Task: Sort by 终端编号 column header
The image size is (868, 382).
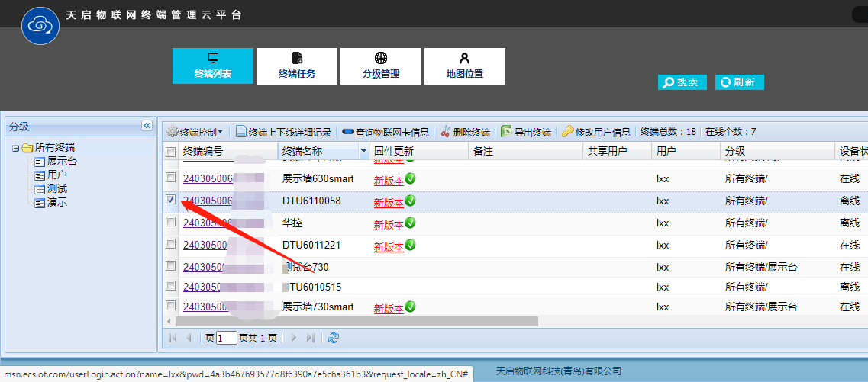Action: pyautogui.click(x=227, y=151)
